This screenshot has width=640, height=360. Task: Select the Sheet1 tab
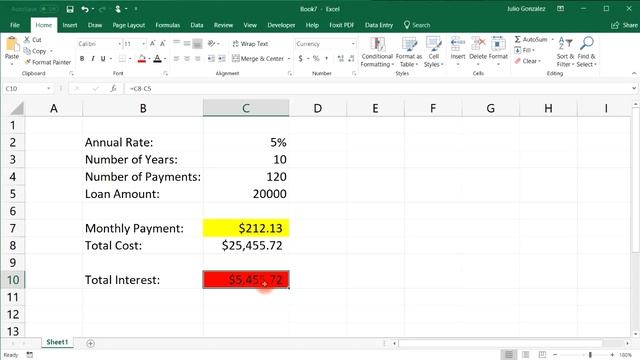click(x=57, y=342)
